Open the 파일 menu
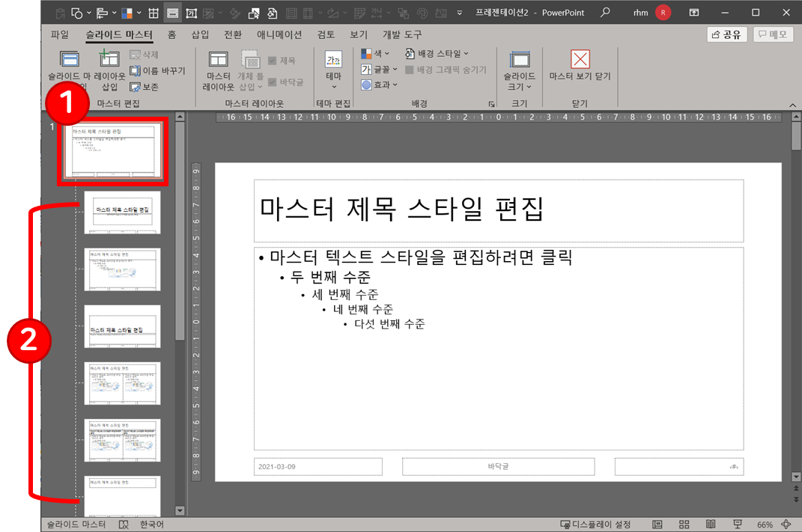 [x=58, y=34]
